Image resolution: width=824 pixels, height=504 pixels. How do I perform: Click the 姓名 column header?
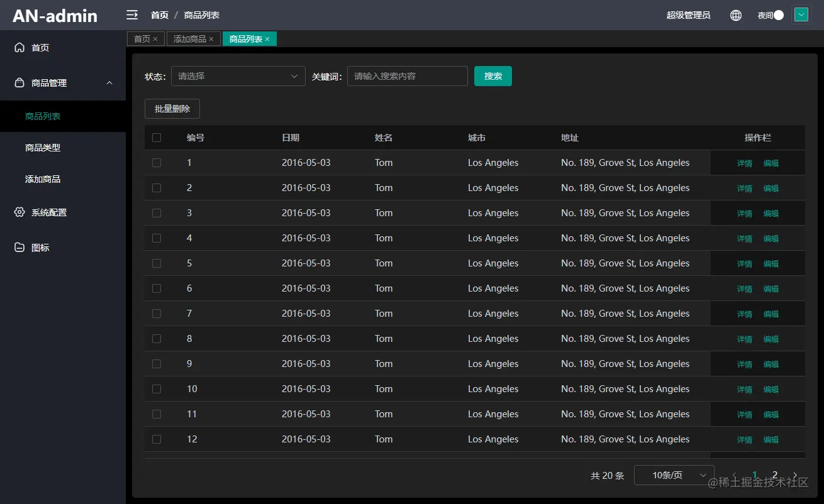pyautogui.click(x=384, y=138)
